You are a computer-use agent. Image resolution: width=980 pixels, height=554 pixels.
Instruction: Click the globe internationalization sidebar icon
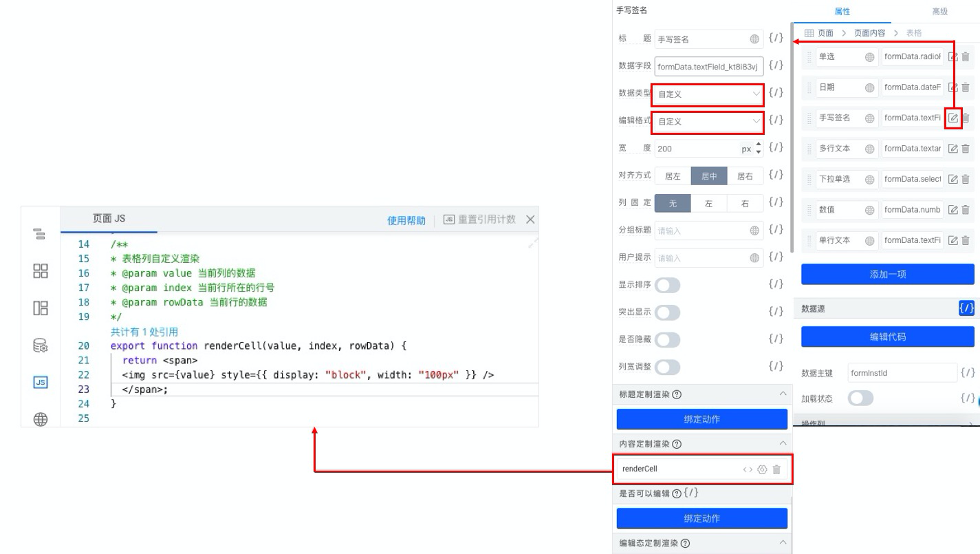41,418
